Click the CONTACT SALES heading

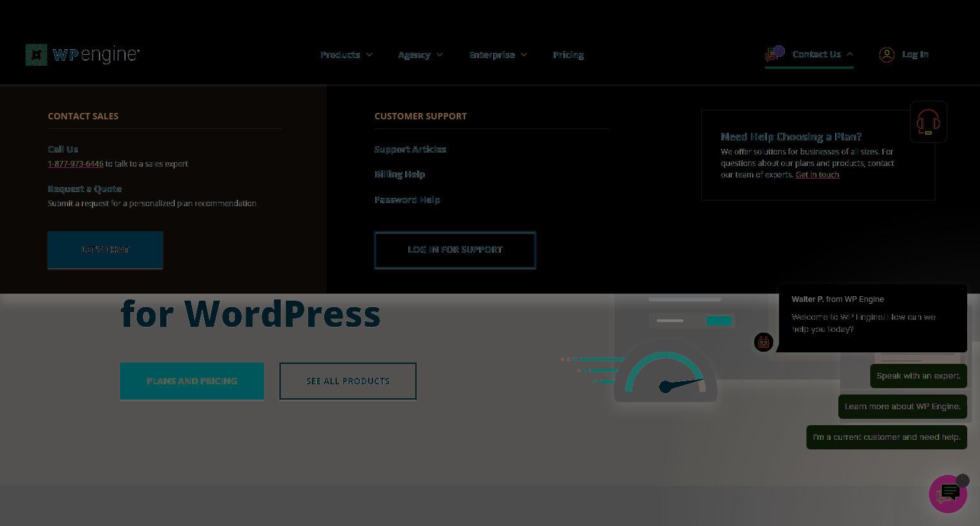coord(83,116)
